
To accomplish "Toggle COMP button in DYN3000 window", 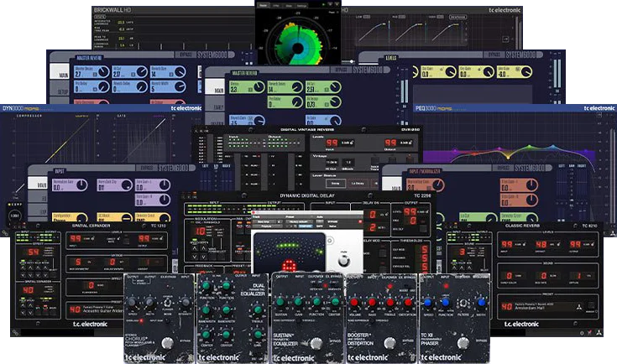I will (x=15, y=205).
